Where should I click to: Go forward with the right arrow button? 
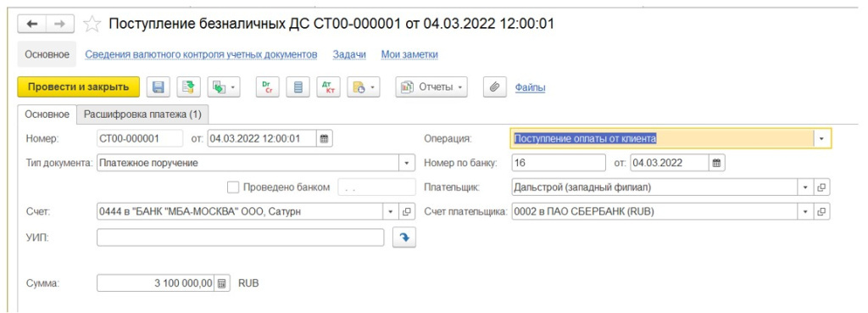pyautogui.click(x=61, y=23)
